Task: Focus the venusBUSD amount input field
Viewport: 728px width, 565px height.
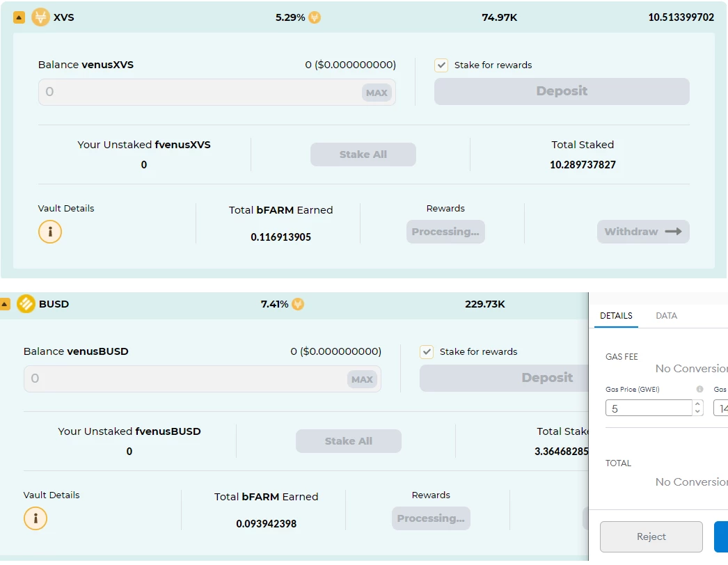Action: point(203,379)
